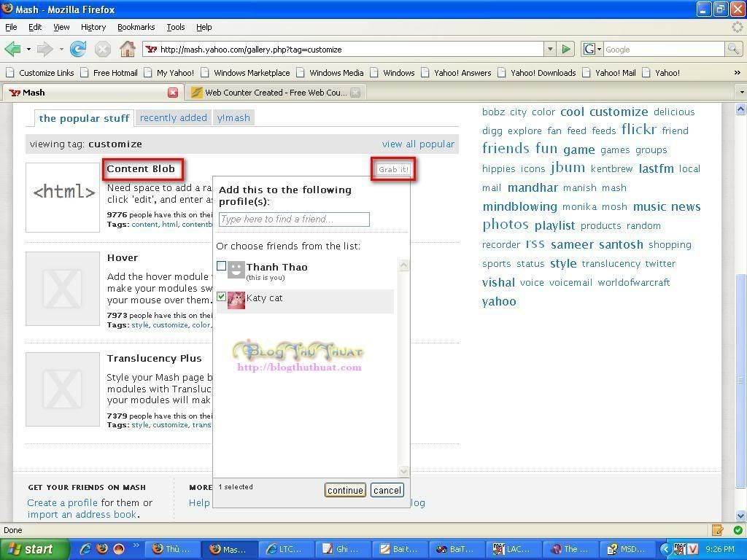Launch Firefox from the Quick Launch bar
This screenshot has width=747, height=560.
102,549
